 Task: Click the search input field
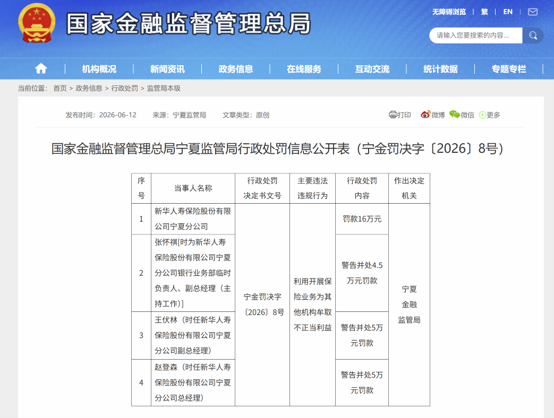click(476, 35)
